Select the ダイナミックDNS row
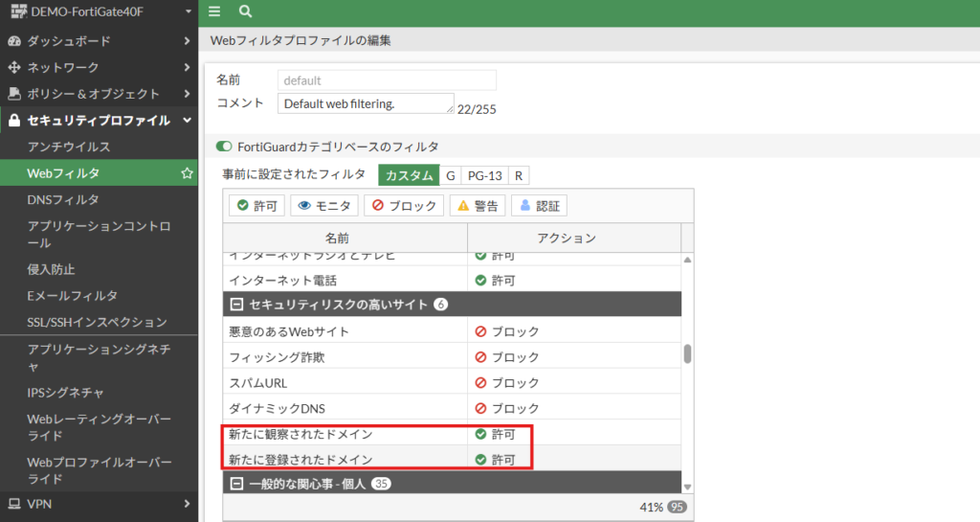Image resolution: width=980 pixels, height=522 pixels. (452, 408)
